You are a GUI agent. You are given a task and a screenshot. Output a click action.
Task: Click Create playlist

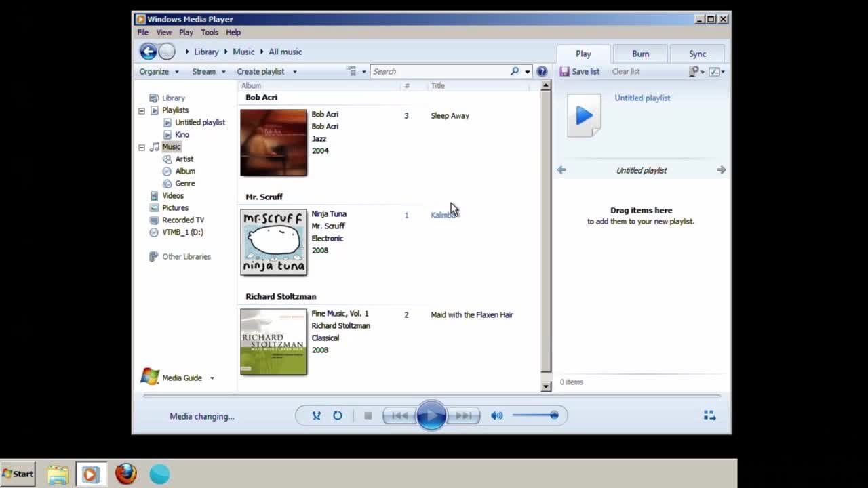pyautogui.click(x=260, y=71)
